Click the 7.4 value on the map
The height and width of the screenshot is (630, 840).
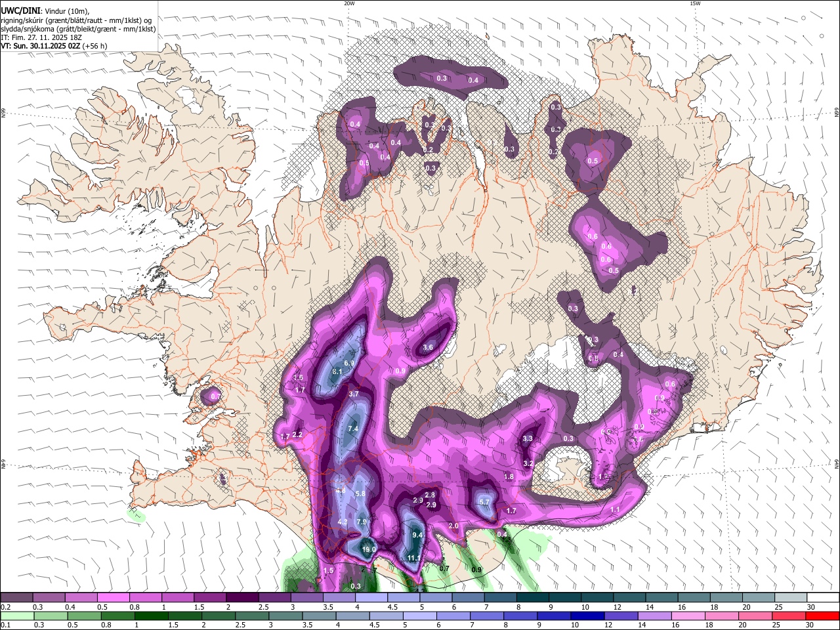click(x=353, y=429)
